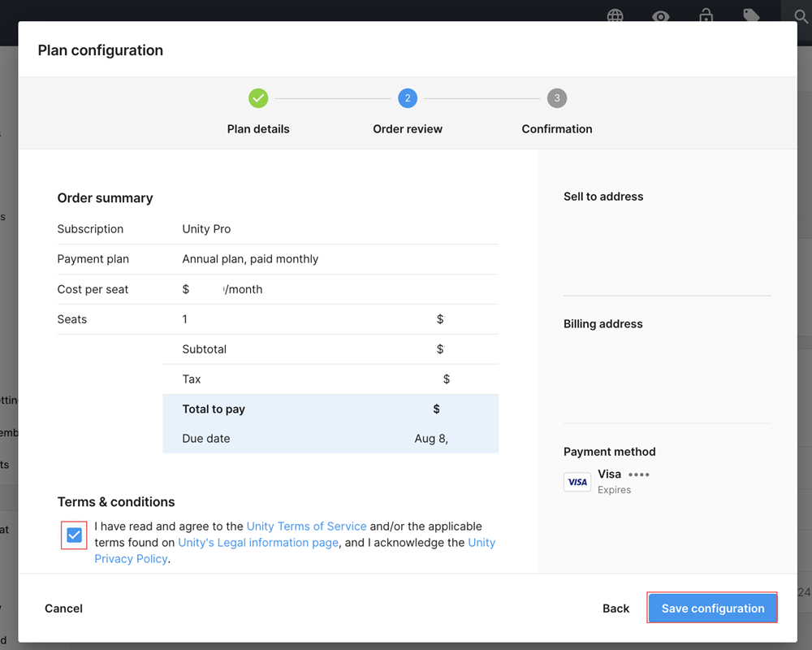
Task: Click the tag icon in top bar
Action: (751, 15)
